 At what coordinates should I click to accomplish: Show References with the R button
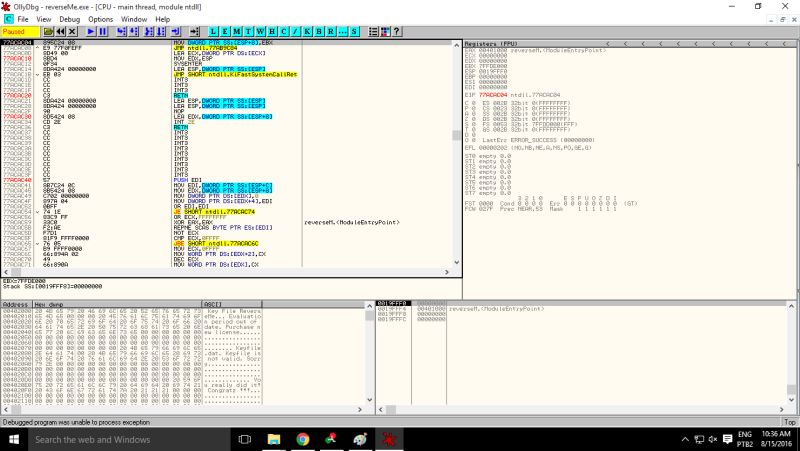(x=331, y=32)
